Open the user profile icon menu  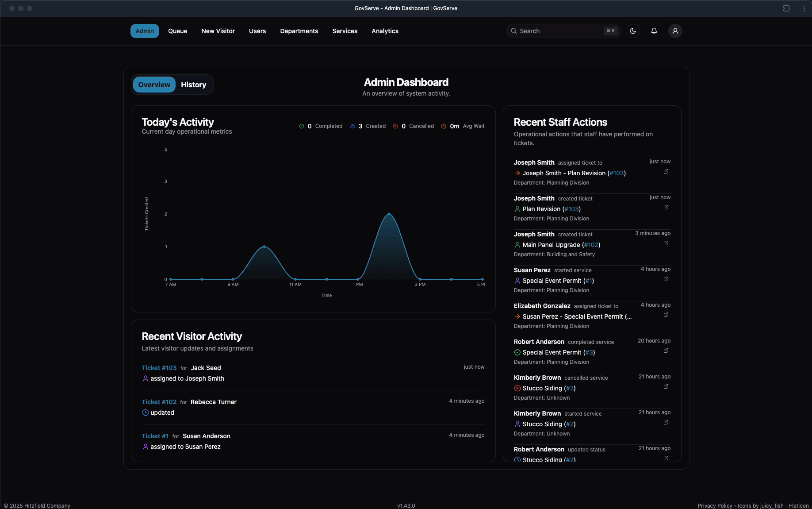click(675, 31)
